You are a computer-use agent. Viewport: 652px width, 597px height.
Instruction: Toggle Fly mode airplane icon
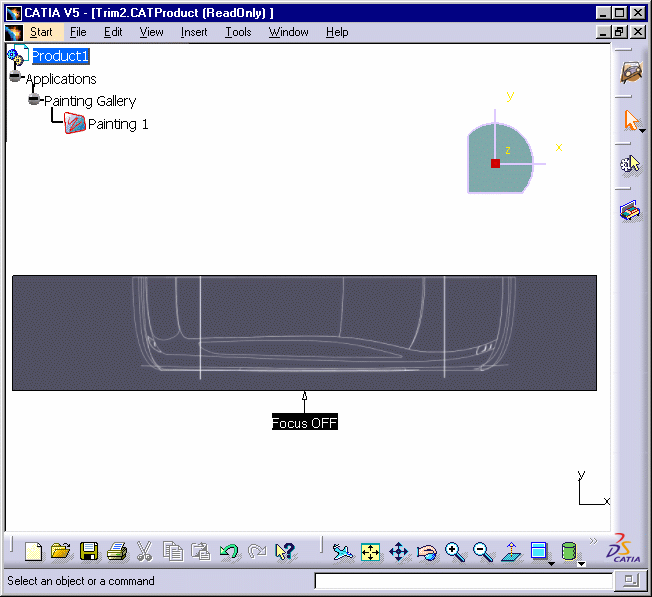[343, 551]
